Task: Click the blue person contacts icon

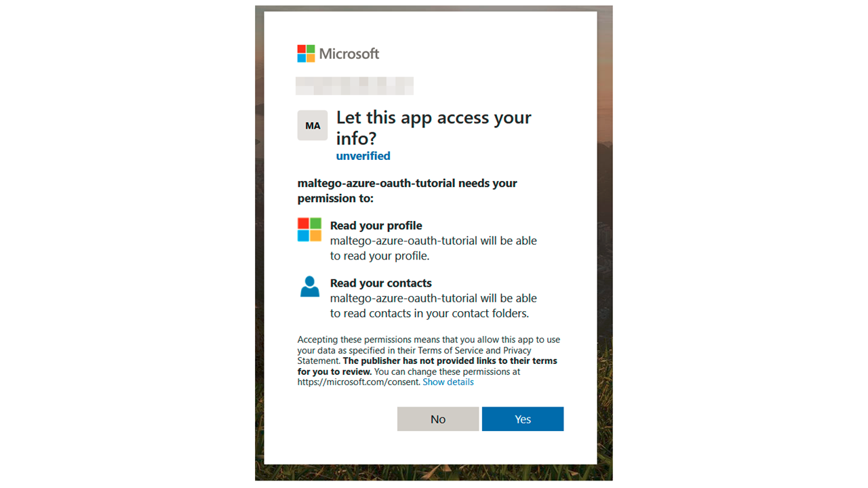Action: 309,287
